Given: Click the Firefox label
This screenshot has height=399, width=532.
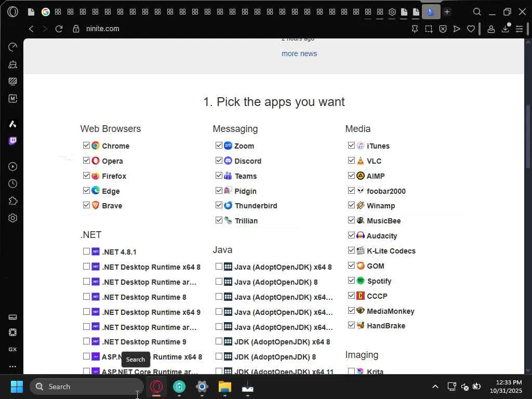Looking at the screenshot, I should tap(114, 176).
